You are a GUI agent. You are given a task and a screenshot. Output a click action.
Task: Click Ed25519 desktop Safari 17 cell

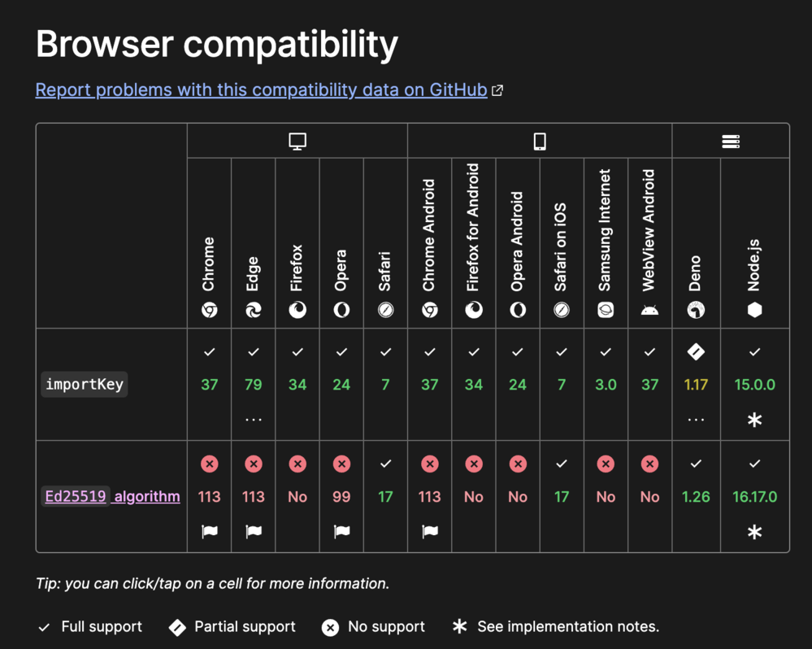click(385, 497)
